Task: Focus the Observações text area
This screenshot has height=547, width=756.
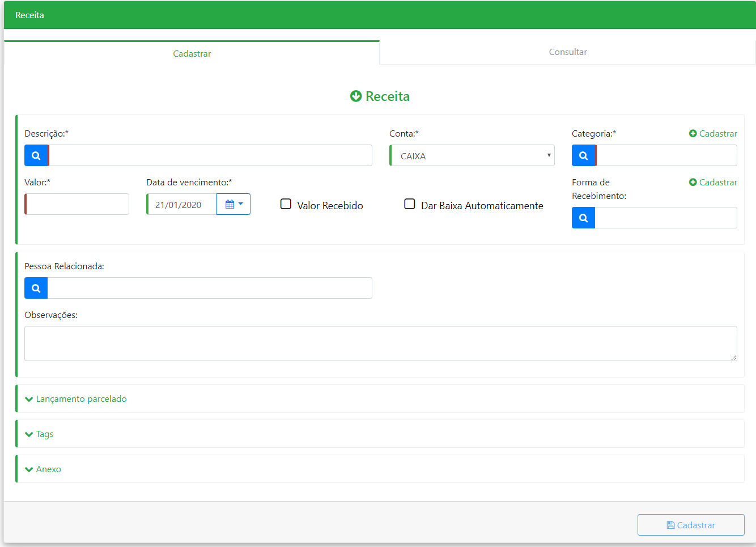Action: pyautogui.click(x=380, y=344)
